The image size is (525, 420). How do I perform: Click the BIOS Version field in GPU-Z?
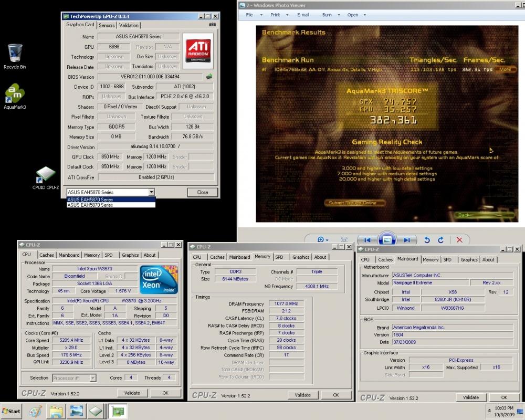click(x=150, y=76)
